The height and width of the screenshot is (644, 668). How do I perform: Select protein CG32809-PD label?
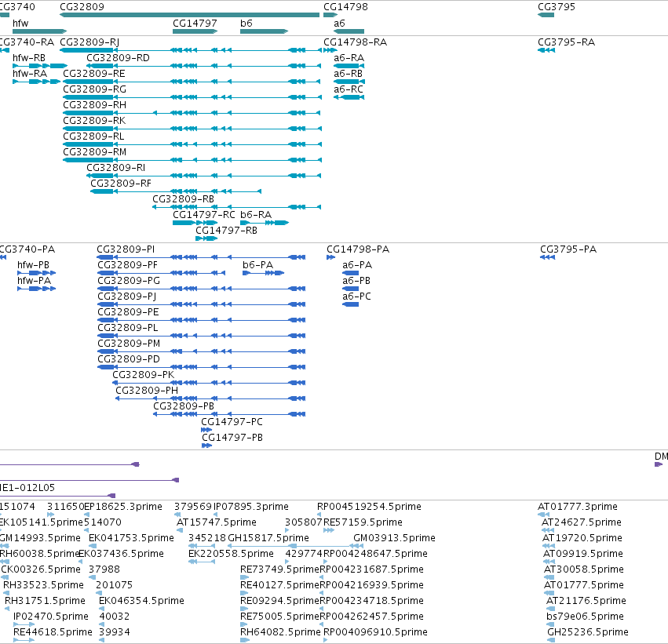click(129, 360)
